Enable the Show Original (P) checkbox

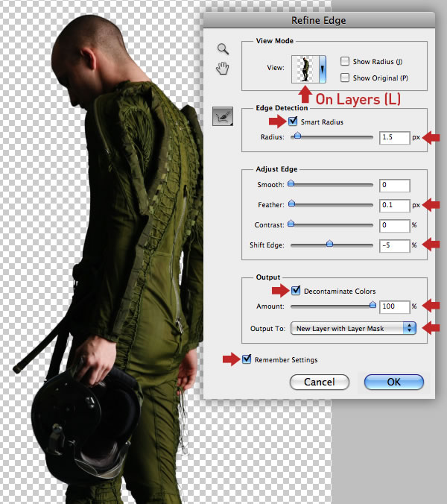(344, 78)
